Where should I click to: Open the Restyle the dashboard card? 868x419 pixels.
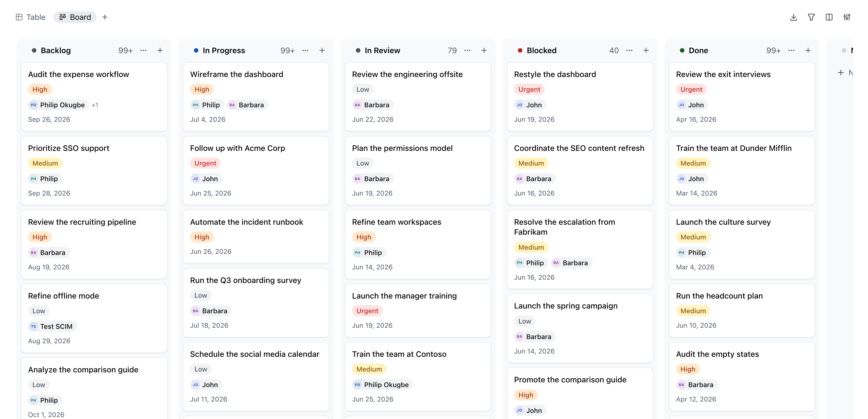coord(580,97)
